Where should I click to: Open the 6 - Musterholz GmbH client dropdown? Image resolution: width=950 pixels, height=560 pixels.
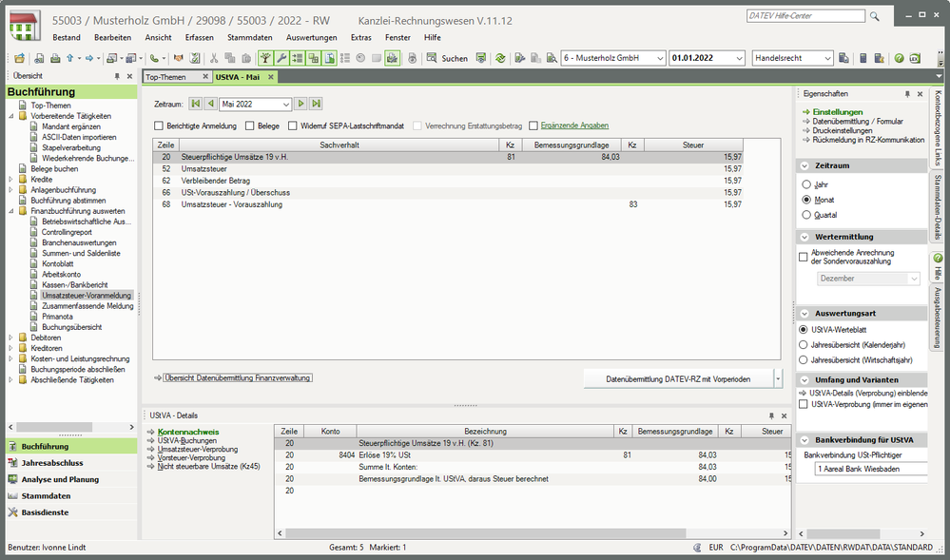659,58
